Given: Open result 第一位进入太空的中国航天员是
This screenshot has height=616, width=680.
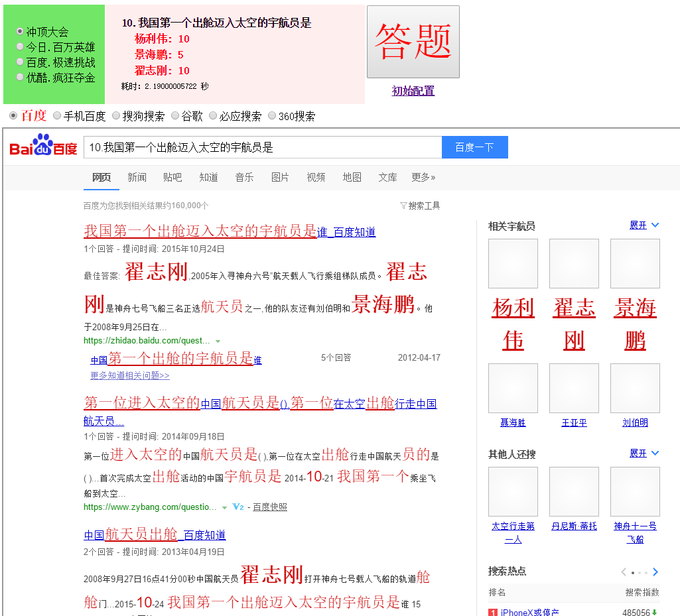Looking at the screenshot, I should pos(260,411).
